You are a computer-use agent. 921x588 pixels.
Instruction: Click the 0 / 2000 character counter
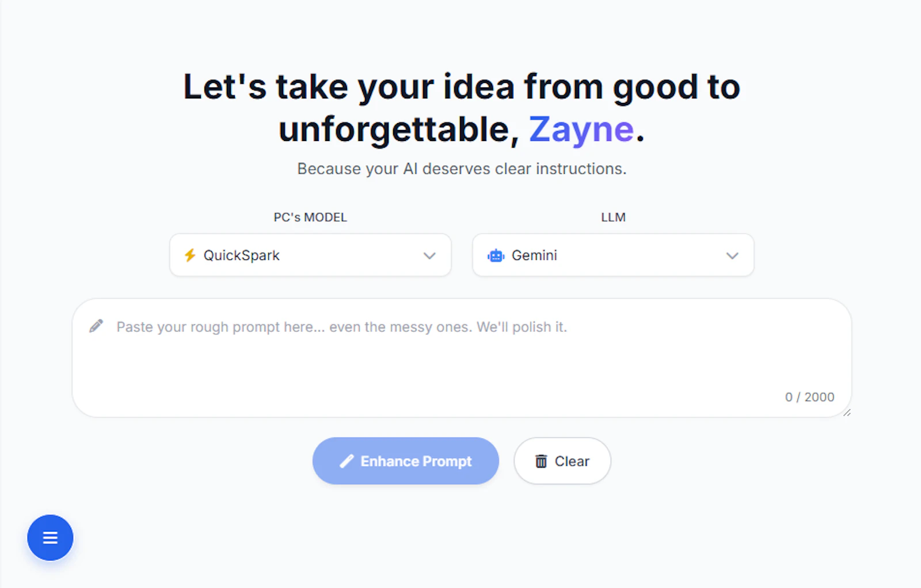point(809,397)
